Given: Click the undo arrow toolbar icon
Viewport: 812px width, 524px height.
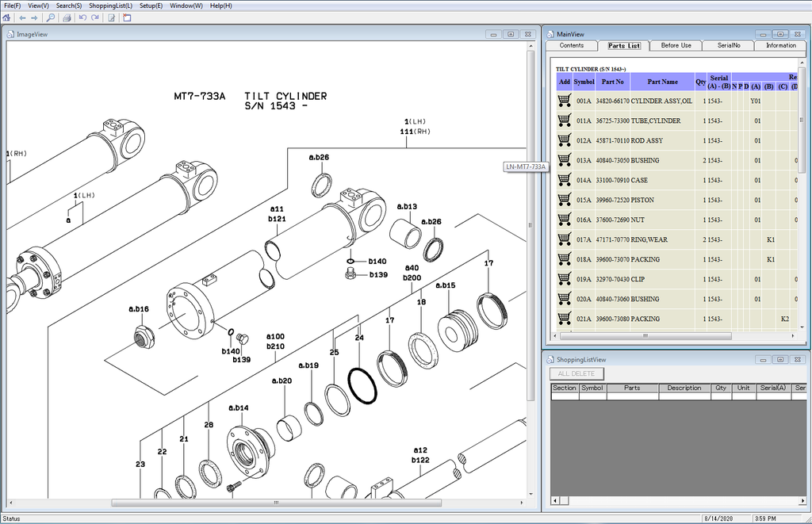Looking at the screenshot, I should (82, 17).
